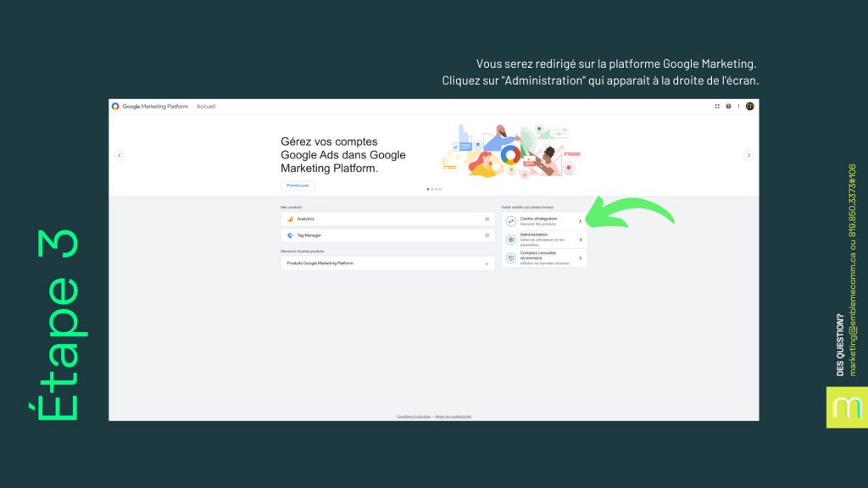The width and height of the screenshot is (868, 488).
Task: Open the help question mark icon
Action: [728, 106]
